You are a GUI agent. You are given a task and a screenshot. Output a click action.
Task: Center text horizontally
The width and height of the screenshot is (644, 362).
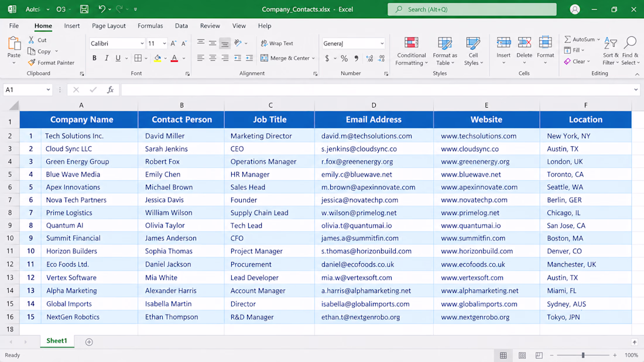point(213,58)
